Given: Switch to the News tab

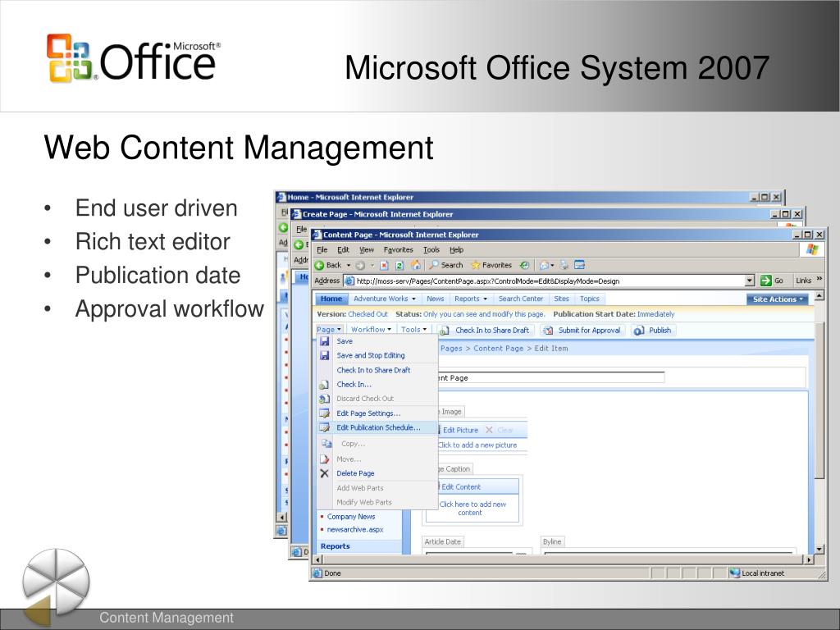Looking at the screenshot, I should (435, 299).
